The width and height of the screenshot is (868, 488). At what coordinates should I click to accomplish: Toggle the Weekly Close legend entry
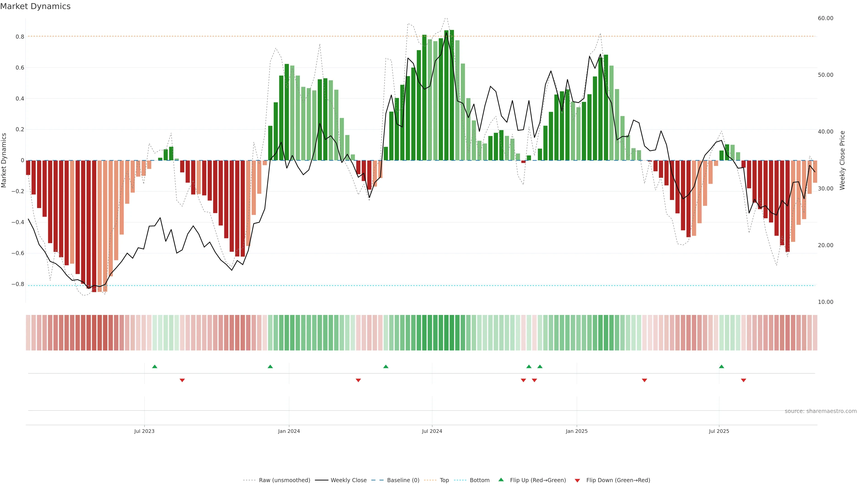tap(348, 480)
